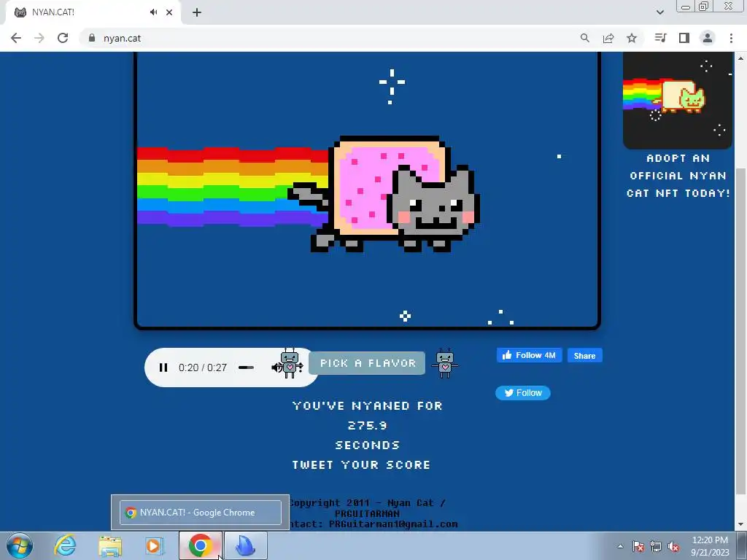Open the Windows Start menu
This screenshot has height=560, width=747.
pyautogui.click(x=20, y=545)
